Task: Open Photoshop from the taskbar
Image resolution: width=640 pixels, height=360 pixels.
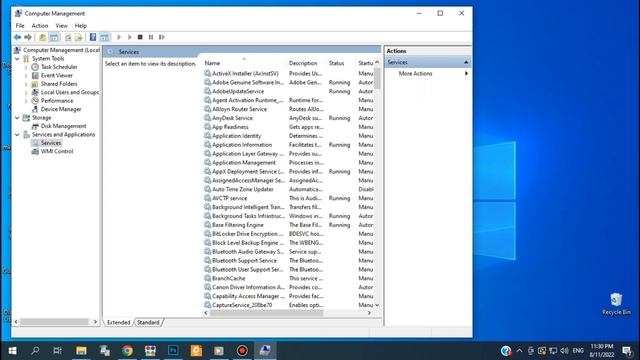Action: coord(173,351)
